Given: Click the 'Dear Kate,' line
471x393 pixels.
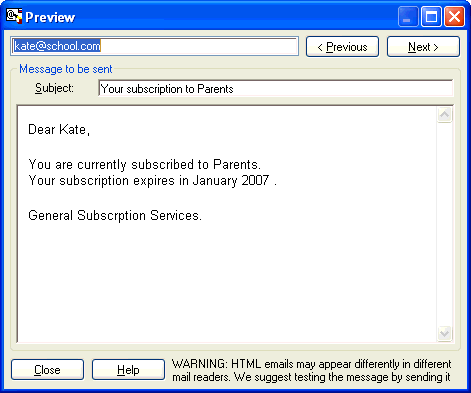Looking at the screenshot, I should pyautogui.click(x=59, y=129).
